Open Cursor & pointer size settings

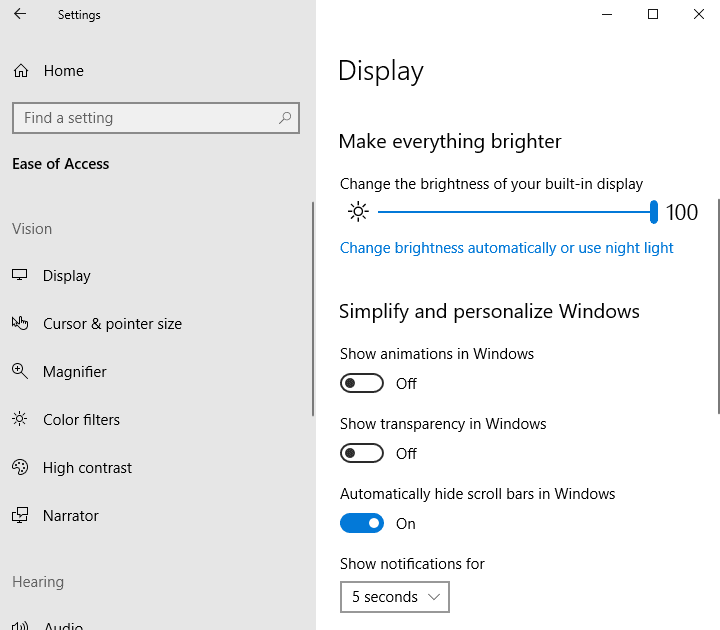[x=112, y=324]
